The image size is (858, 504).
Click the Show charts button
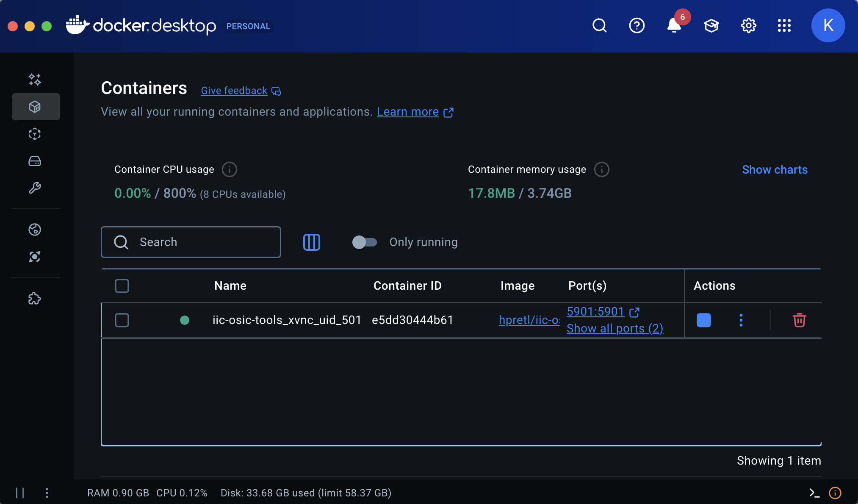tap(775, 169)
